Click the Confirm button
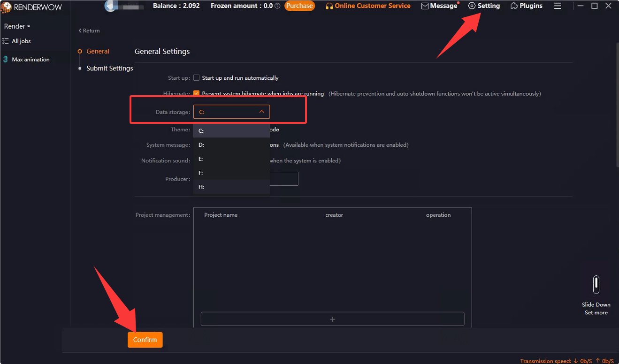The height and width of the screenshot is (364, 619). click(x=145, y=340)
